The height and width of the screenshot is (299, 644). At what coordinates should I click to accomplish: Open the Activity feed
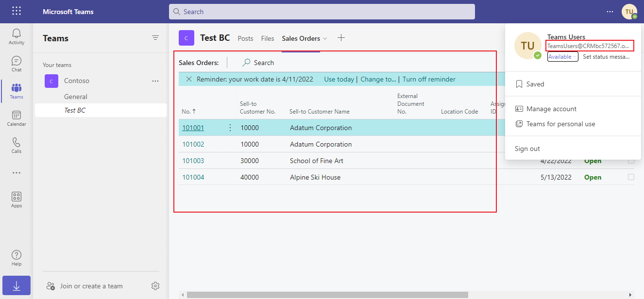16,34
